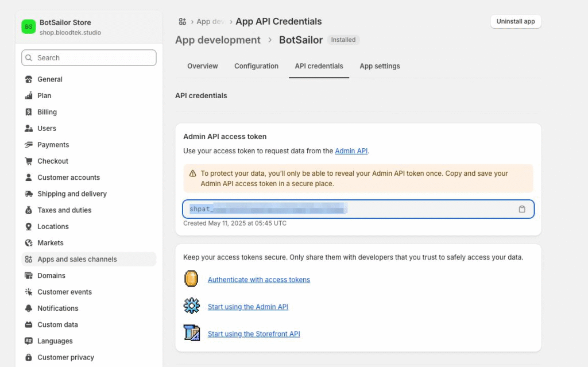The width and height of the screenshot is (588, 367).
Task: Switch to the Configuration tab
Action: click(x=257, y=66)
